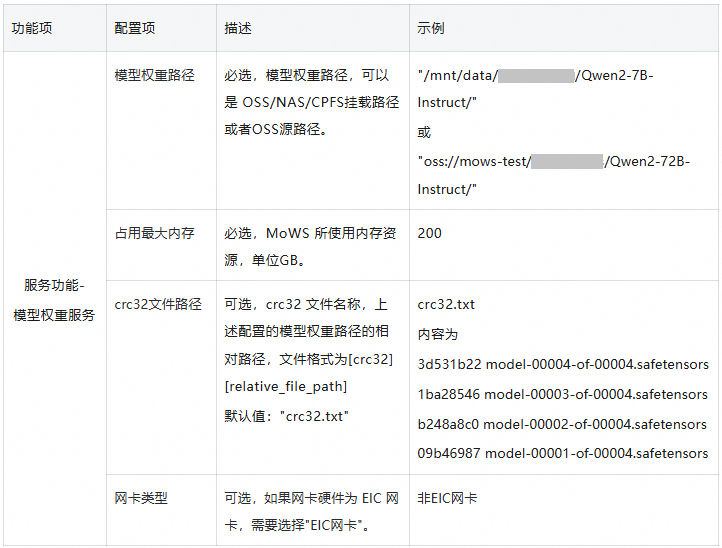722x548 pixels.
Task: Click the b248a8c0 model-00002 checksum line
Action: pos(562,424)
